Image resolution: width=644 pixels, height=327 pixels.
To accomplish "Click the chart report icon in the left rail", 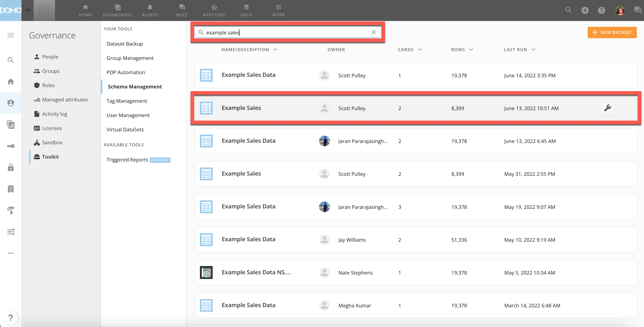I will (x=11, y=124).
